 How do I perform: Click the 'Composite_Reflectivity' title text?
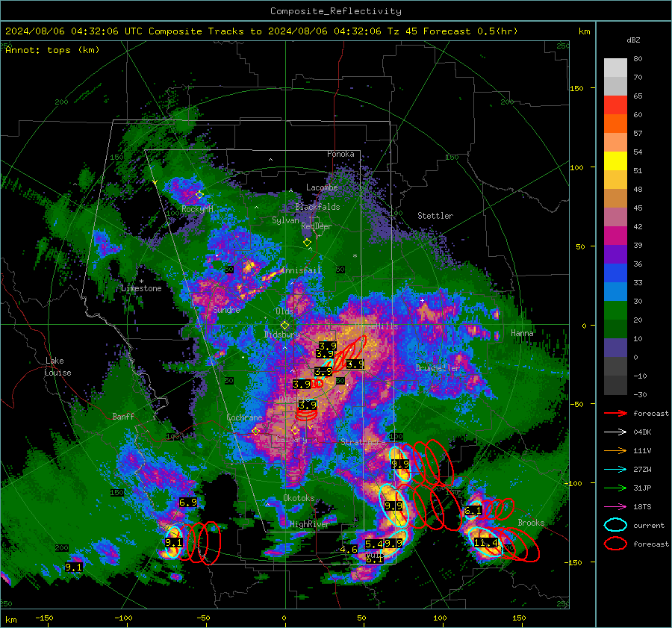click(336, 11)
